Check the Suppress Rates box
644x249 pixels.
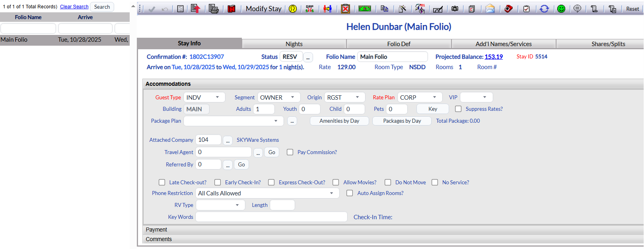coord(458,109)
